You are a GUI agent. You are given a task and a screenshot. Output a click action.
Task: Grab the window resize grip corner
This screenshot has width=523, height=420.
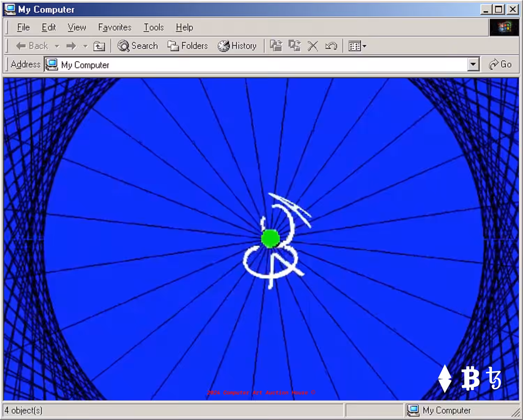coord(515,412)
